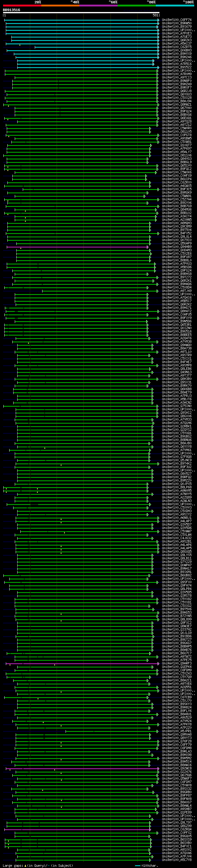Screen dimensions: 197x868
Task: Select hit UniRef100_O80527
Action: pos(177,474)
